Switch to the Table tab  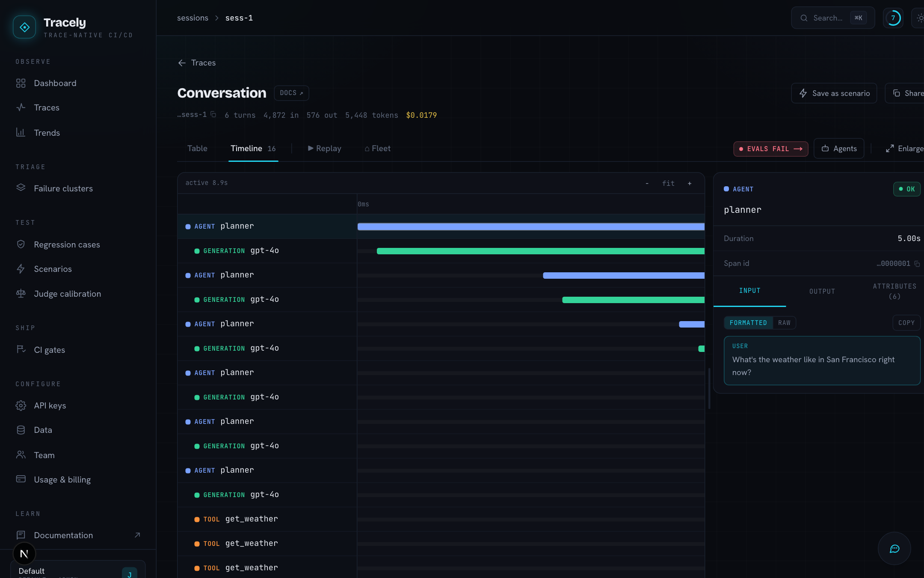[x=197, y=149]
